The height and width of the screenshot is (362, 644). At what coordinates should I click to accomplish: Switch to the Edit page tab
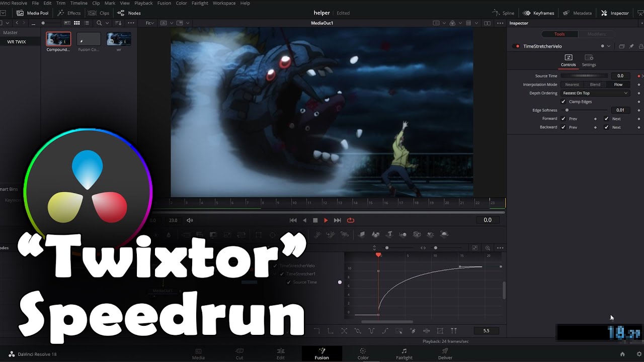click(x=280, y=354)
